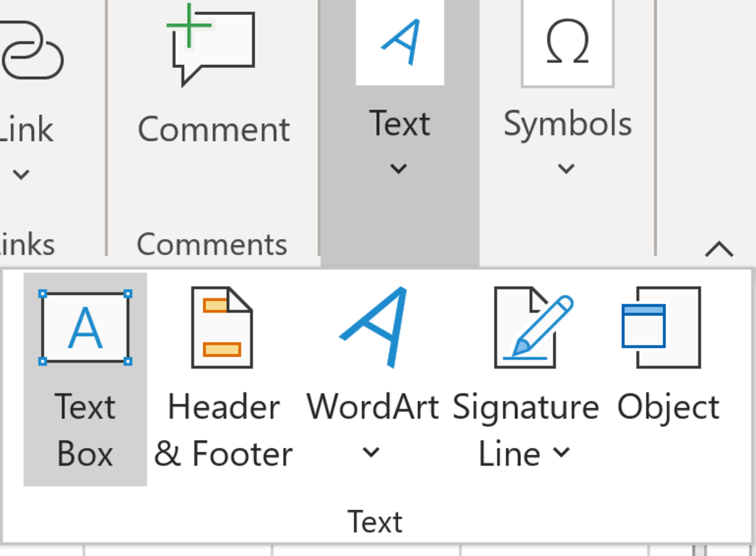This screenshot has width=756, height=556.
Task: Click the Comments group label
Action: 212,245
